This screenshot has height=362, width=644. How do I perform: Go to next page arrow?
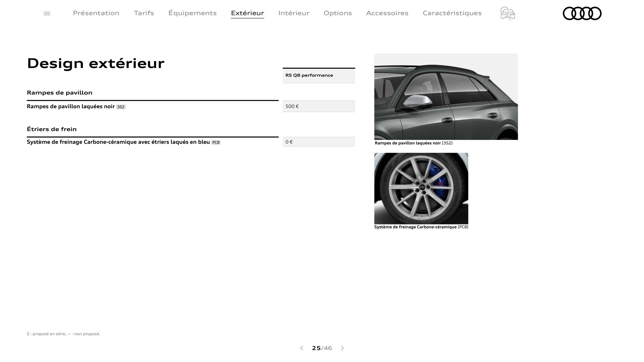pos(342,348)
